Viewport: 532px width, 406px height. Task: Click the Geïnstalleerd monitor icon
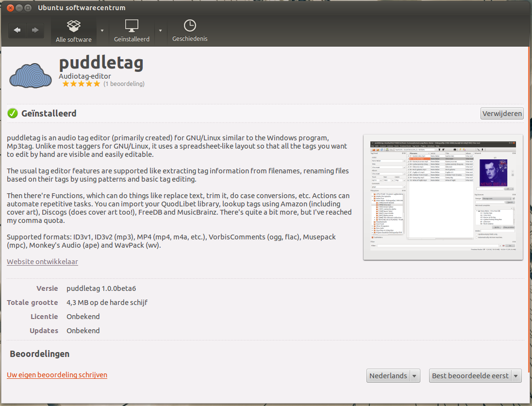point(132,25)
